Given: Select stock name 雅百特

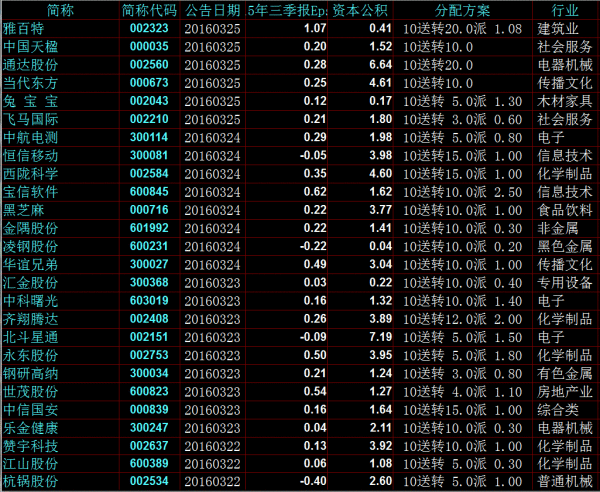Looking at the screenshot, I should coord(24,29).
